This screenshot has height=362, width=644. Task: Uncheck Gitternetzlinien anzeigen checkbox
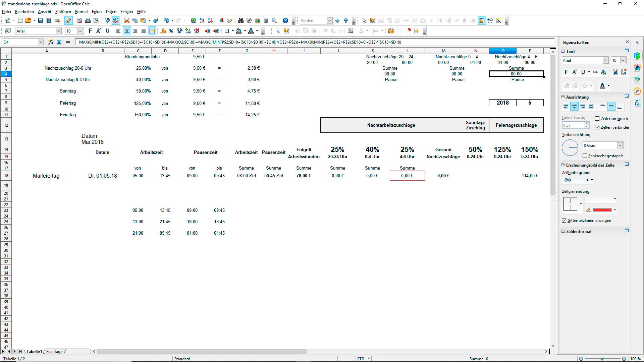point(564,221)
